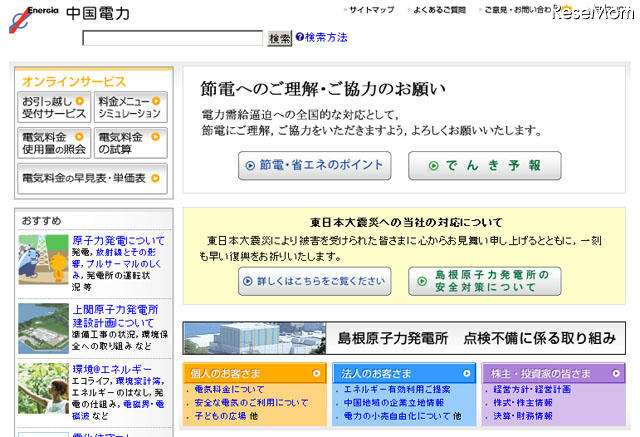Click 島根原子力発電所の安全対策について button
640x437 pixels.
pyautogui.click(x=485, y=281)
